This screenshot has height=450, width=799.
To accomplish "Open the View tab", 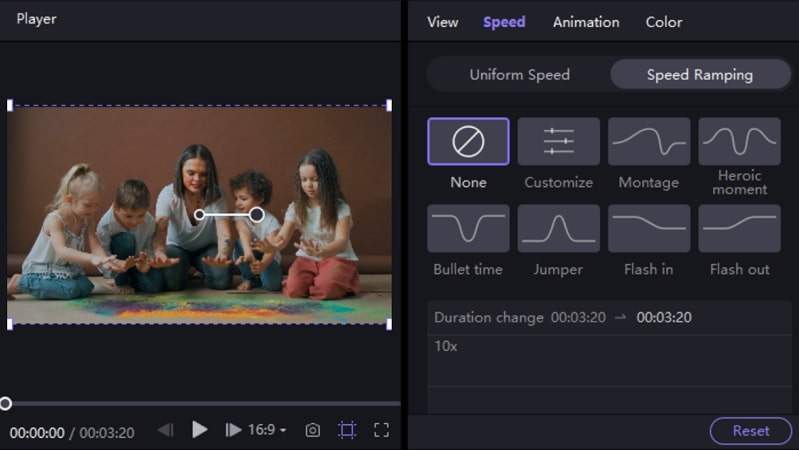I will (442, 22).
